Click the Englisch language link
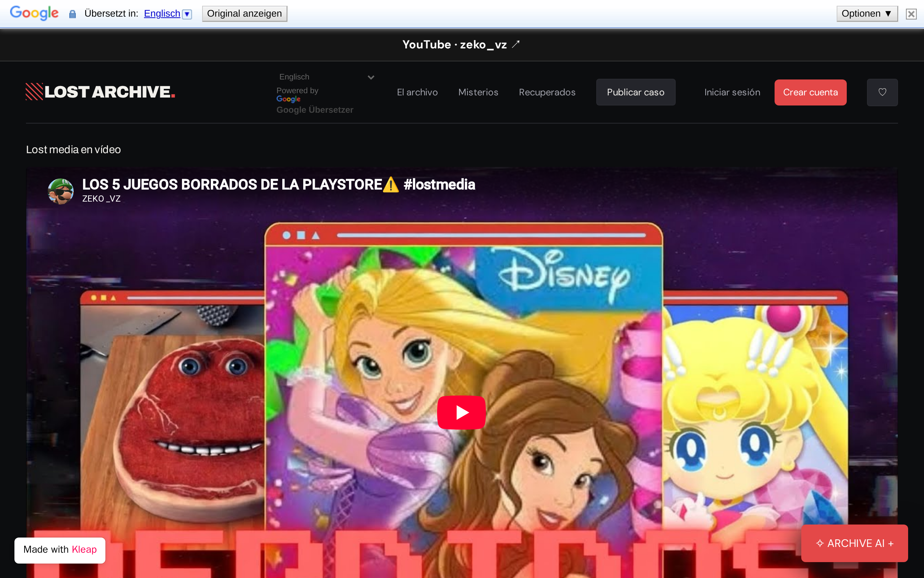This screenshot has height=578, width=924. 162,13
